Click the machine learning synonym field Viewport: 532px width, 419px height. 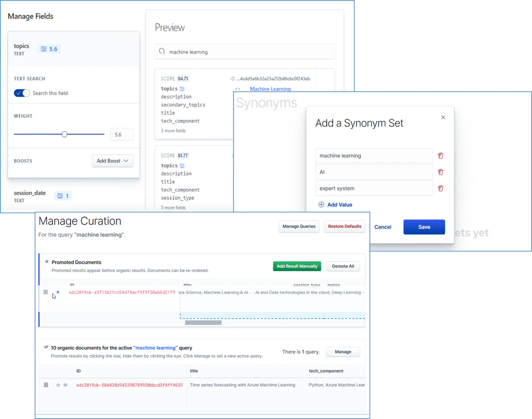[374, 156]
